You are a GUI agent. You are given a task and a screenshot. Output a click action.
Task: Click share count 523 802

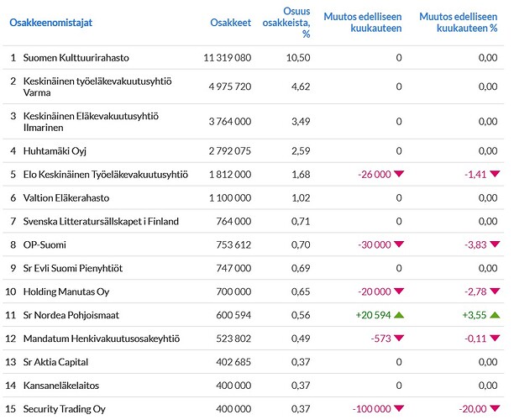click(233, 339)
